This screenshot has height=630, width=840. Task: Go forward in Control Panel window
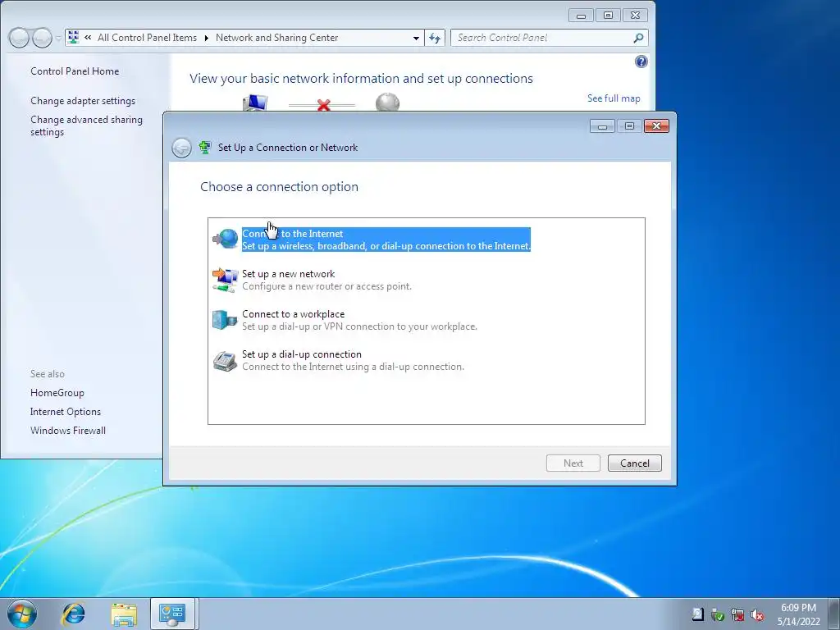pyautogui.click(x=42, y=38)
